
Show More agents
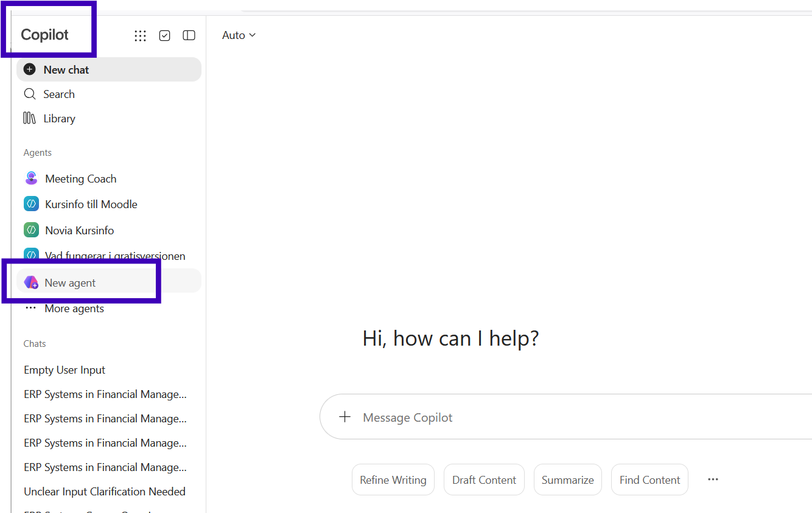[x=109, y=309]
